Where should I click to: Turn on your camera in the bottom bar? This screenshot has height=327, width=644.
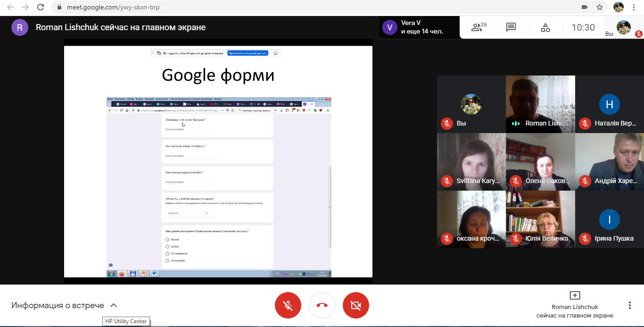coord(356,305)
